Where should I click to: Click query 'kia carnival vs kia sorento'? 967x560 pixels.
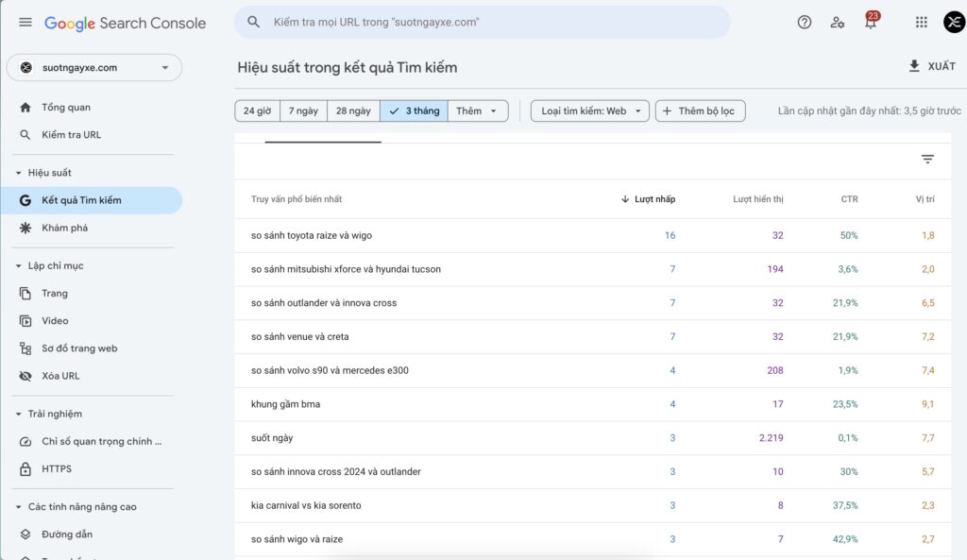[306, 506]
